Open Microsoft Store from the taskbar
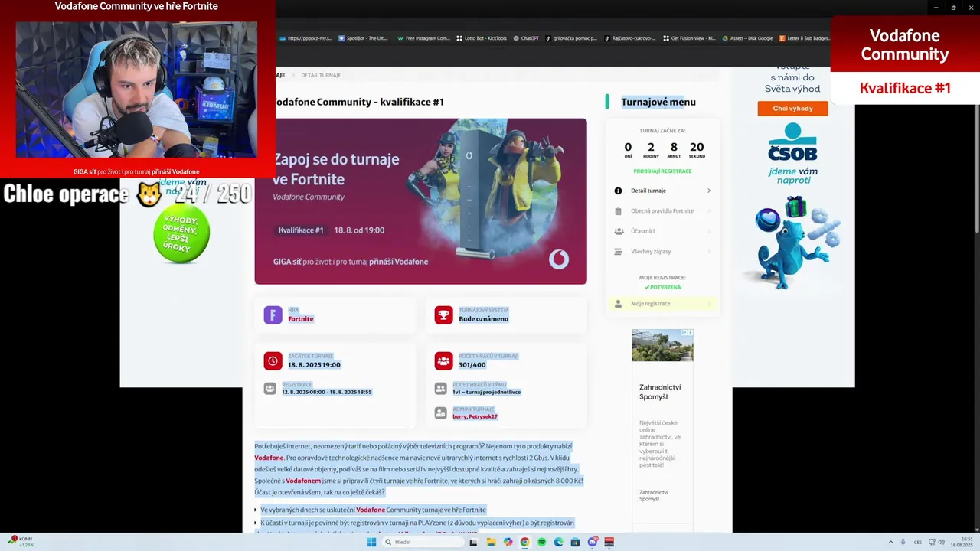 575,542
